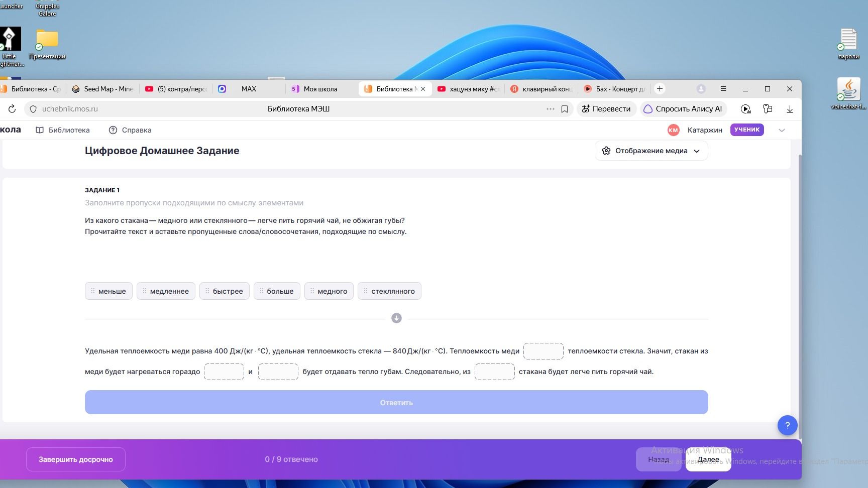Open Спросить Алису AI assistant
Viewport: 868px width, 488px height.
tap(683, 109)
